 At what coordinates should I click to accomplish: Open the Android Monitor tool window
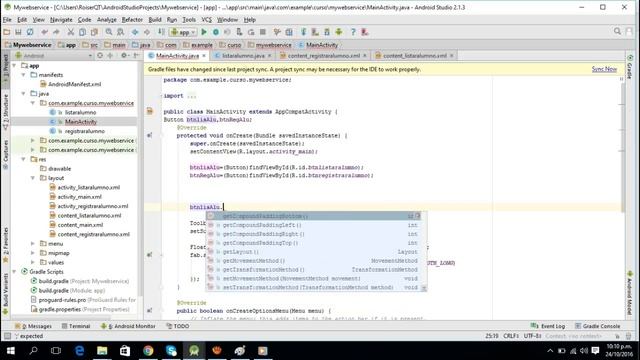point(128,326)
